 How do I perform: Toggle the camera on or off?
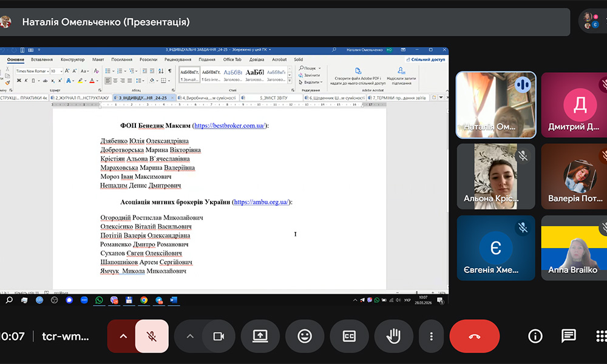[x=219, y=336]
